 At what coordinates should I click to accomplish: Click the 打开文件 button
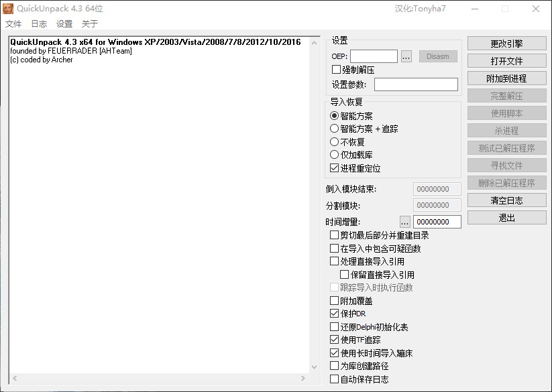[506, 61]
